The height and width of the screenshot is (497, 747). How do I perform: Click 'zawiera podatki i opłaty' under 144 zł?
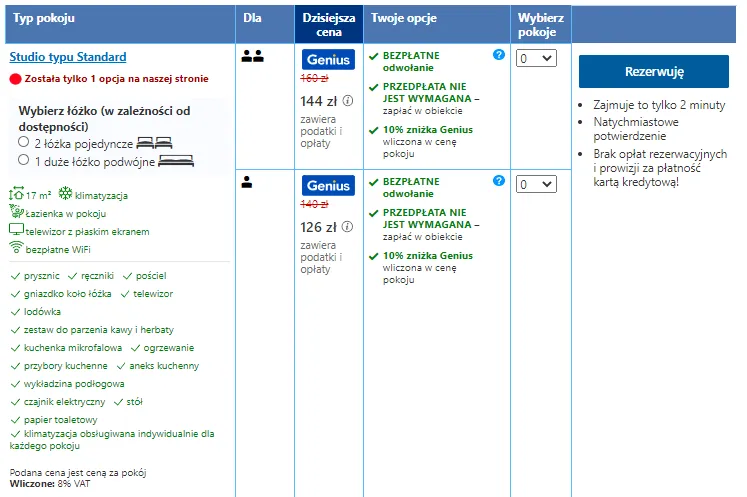click(321, 131)
